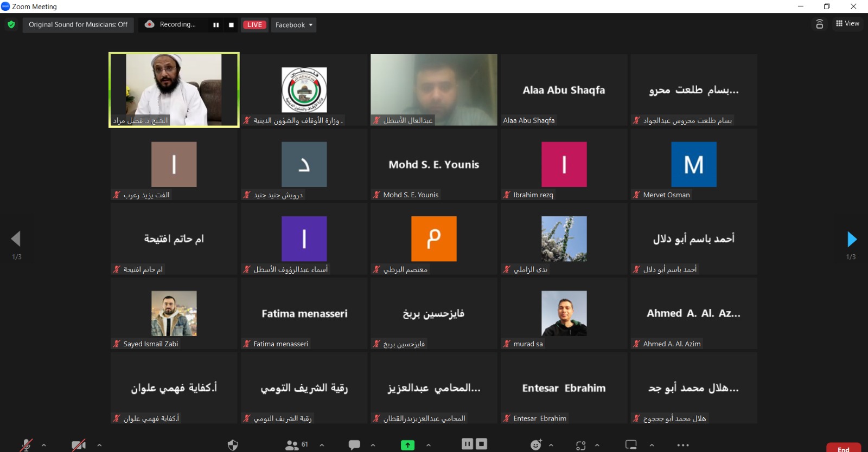Open the More options ellipsis
This screenshot has width=868, height=452.
[x=683, y=445]
